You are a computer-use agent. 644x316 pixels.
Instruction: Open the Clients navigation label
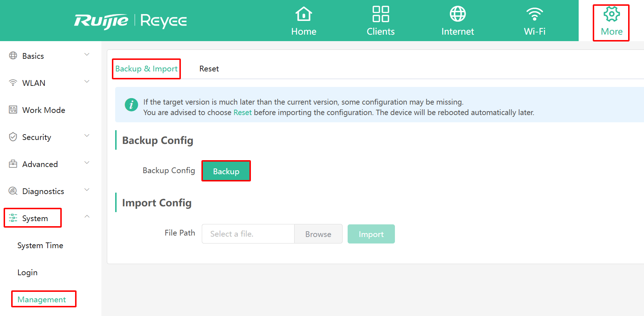(x=380, y=32)
